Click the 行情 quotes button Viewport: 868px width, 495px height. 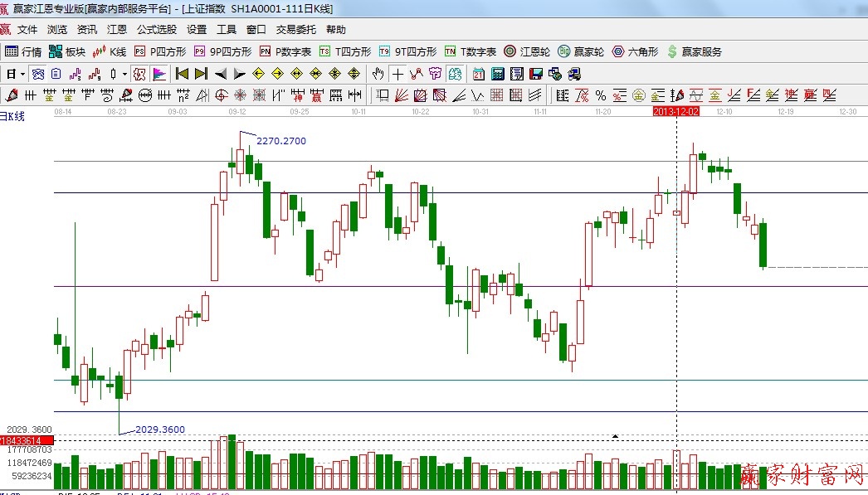pos(23,51)
